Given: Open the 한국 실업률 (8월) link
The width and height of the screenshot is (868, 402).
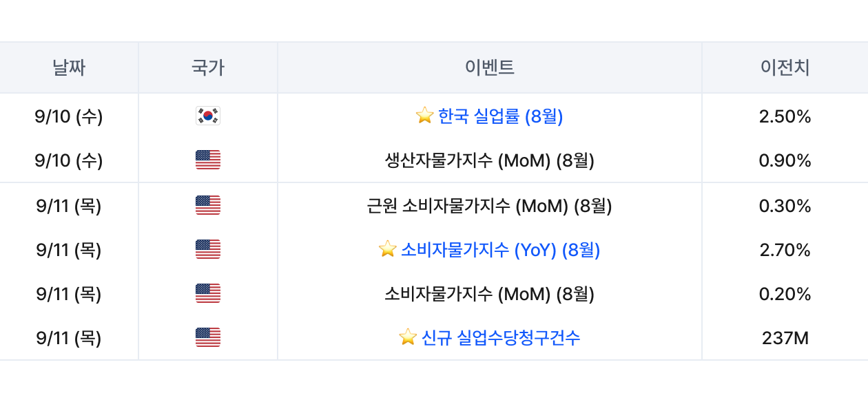Looking at the screenshot, I should [500, 116].
